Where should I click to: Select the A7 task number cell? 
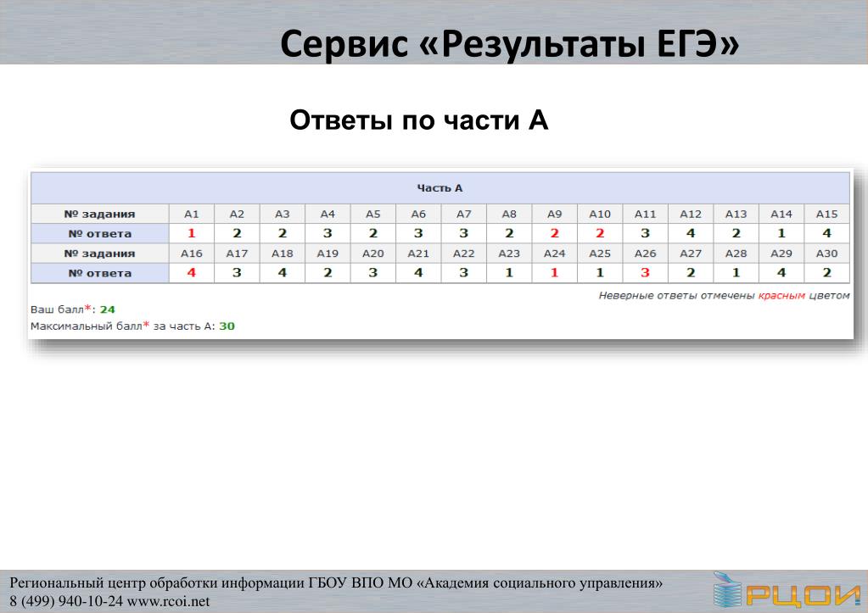click(x=464, y=215)
